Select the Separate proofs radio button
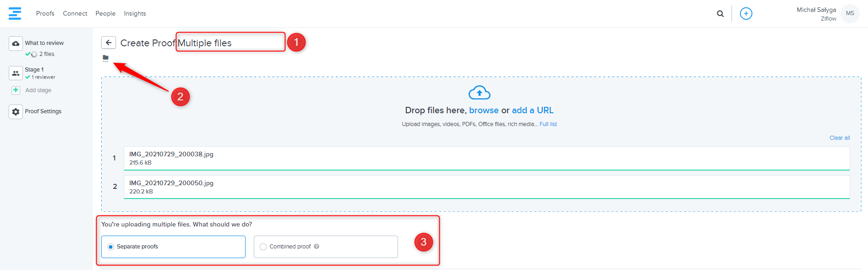The image size is (868, 270). click(110, 247)
